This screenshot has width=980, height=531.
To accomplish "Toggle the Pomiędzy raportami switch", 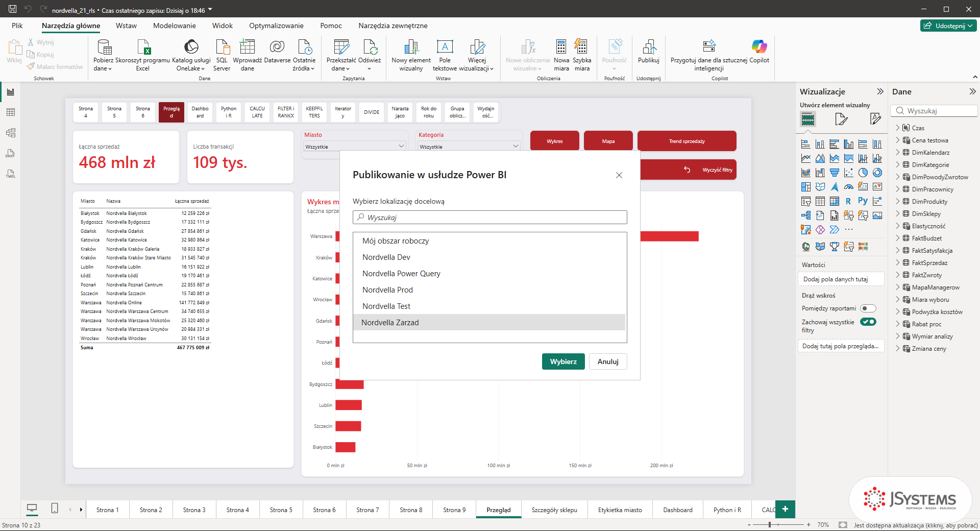I will (x=868, y=308).
